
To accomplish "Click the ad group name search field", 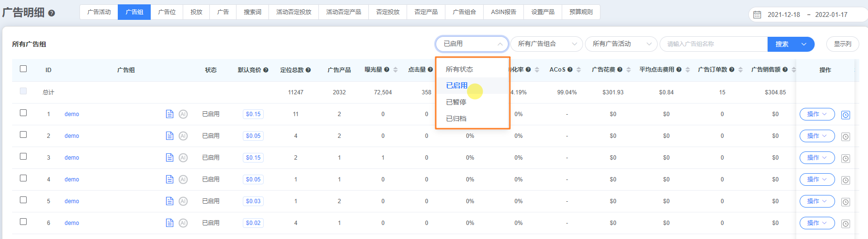I will (x=713, y=44).
